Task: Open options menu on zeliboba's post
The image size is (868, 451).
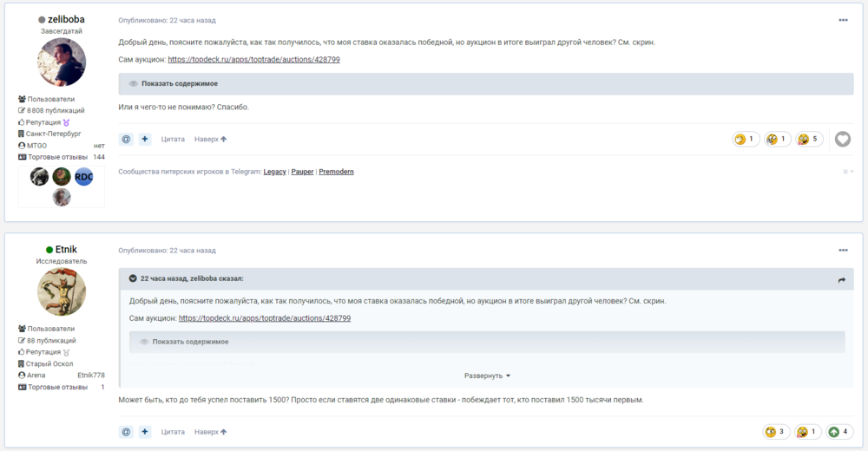Action: click(x=843, y=20)
